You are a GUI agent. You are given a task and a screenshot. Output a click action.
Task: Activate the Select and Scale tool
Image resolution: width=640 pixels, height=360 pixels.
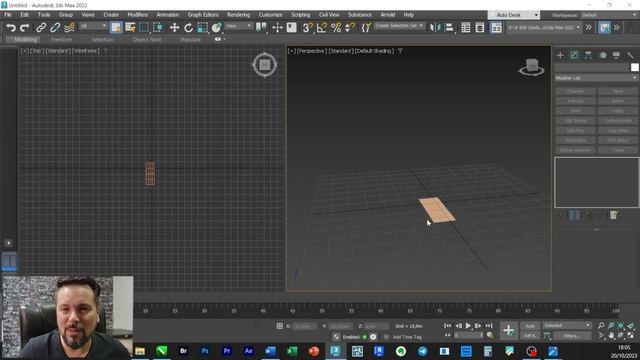[x=202, y=28]
